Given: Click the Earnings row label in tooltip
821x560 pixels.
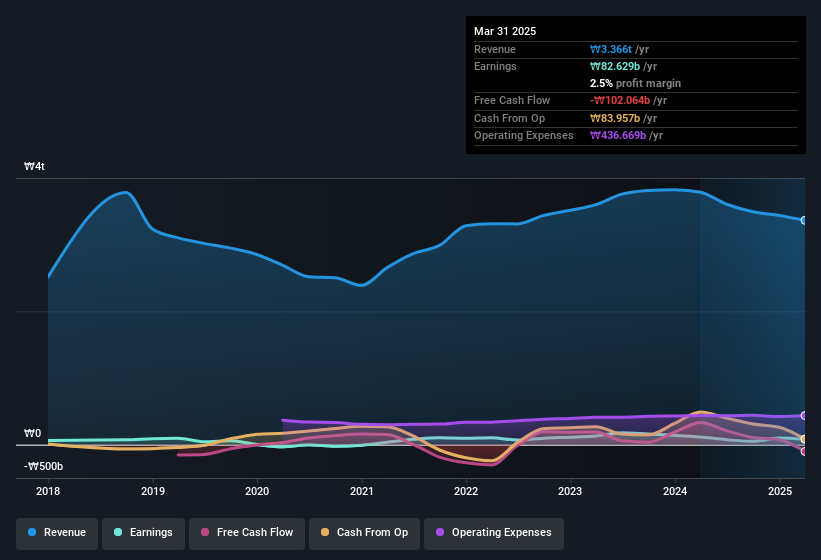Looking at the screenshot, I should [x=495, y=66].
